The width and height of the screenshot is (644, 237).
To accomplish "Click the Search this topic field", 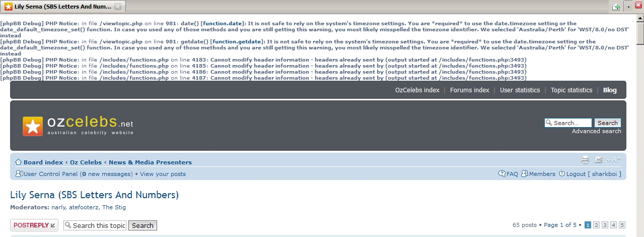I will click(95, 225).
